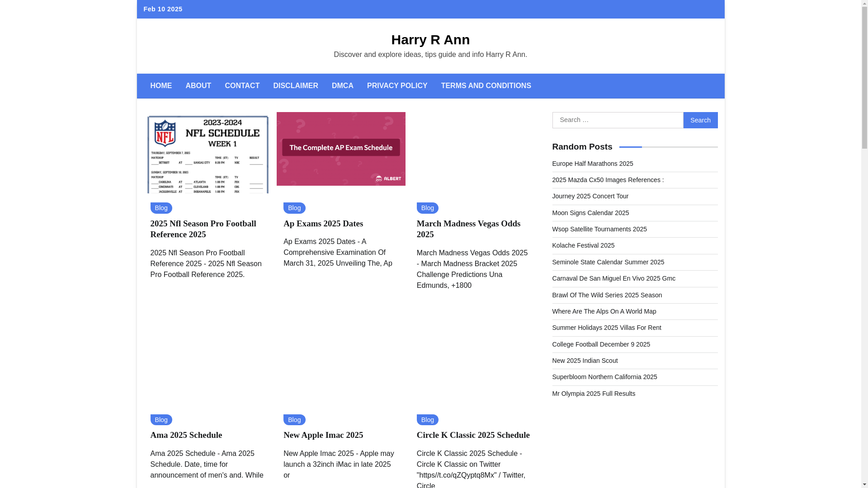Open the PRIVACY POLICY page

coord(397,86)
